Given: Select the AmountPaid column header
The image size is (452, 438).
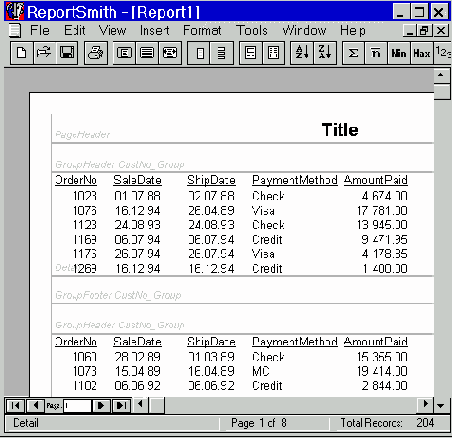Looking at the screenshot, I should coord(376,180).
